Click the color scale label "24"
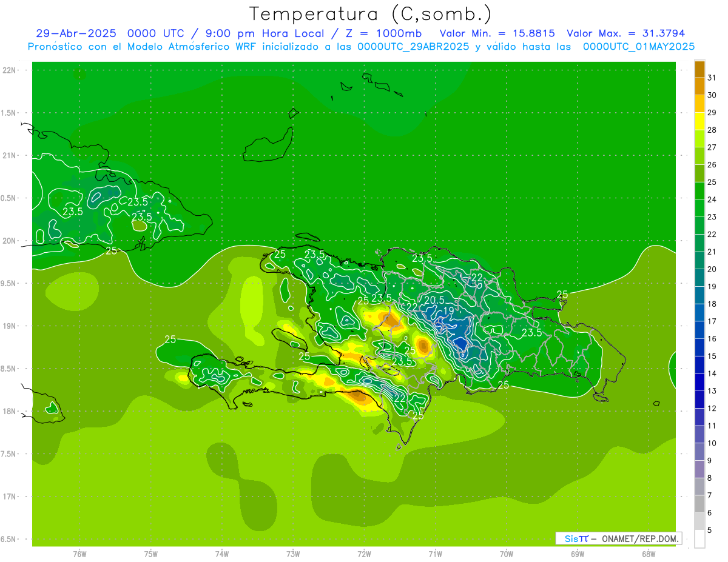The height and width of the screenshot is (562, 728). coord(712,199)
